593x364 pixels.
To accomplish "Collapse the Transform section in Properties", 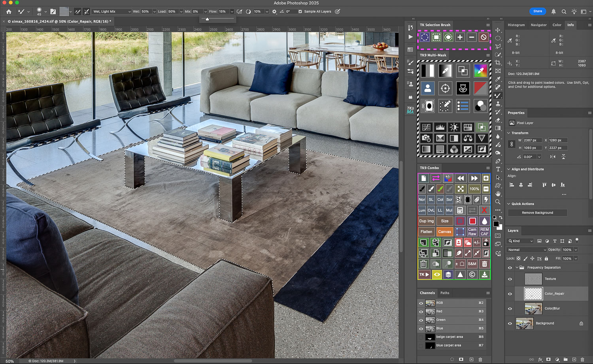I will (x=508, y=133).
